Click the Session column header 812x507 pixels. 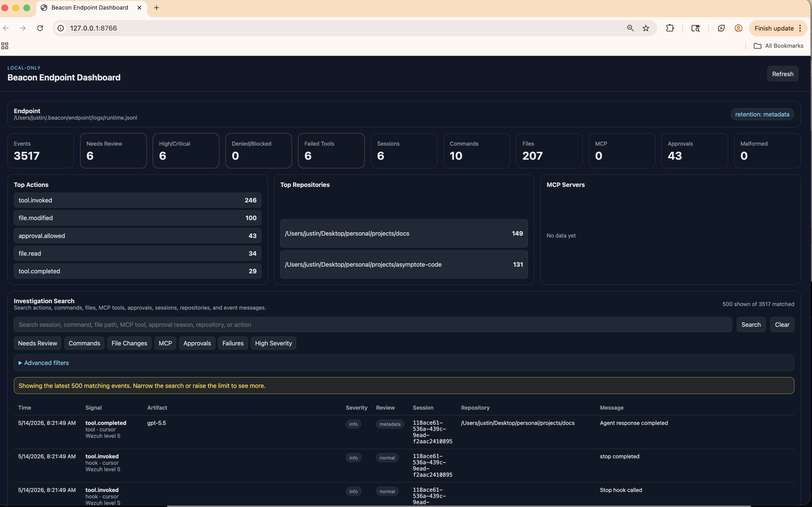423,408
